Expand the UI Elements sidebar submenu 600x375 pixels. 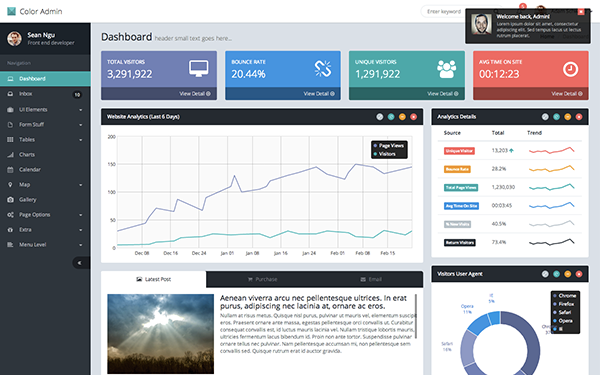coord(45,109)
